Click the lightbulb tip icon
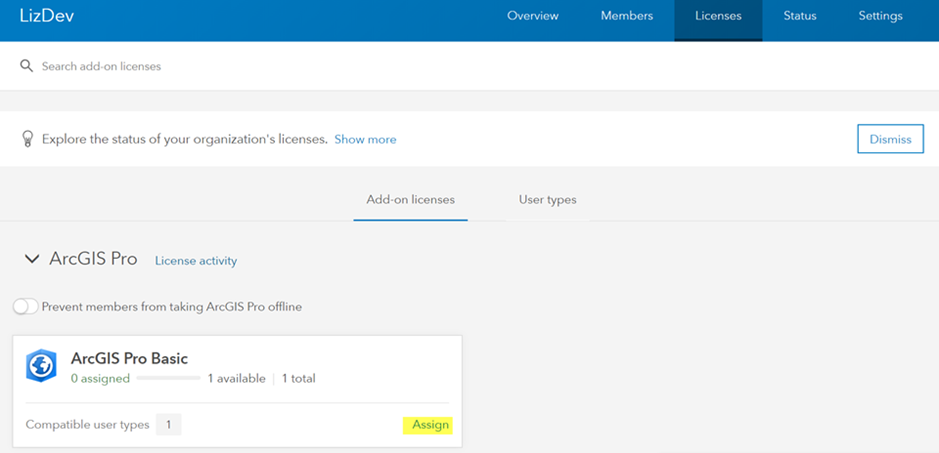This screenshot has width=939, height=453. pyautogui.click(x=27, y=139)
